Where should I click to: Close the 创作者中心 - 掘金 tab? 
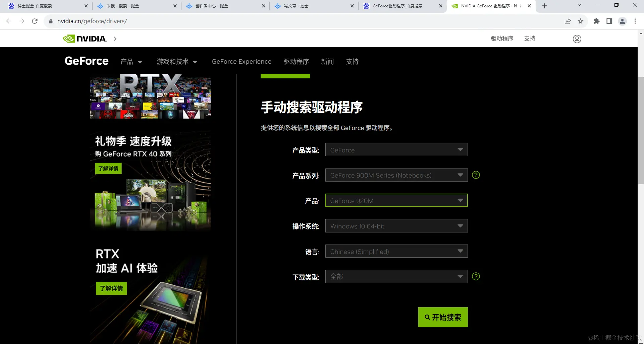click(264, 6)
